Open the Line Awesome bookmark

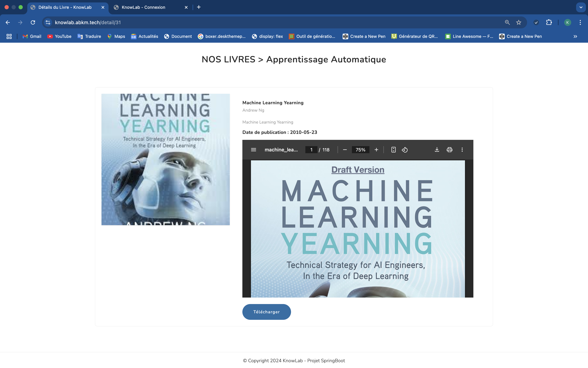coord(469,36)
